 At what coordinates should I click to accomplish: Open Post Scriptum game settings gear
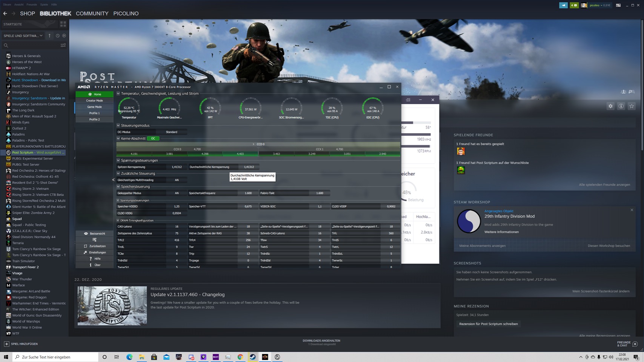[610, 106]
